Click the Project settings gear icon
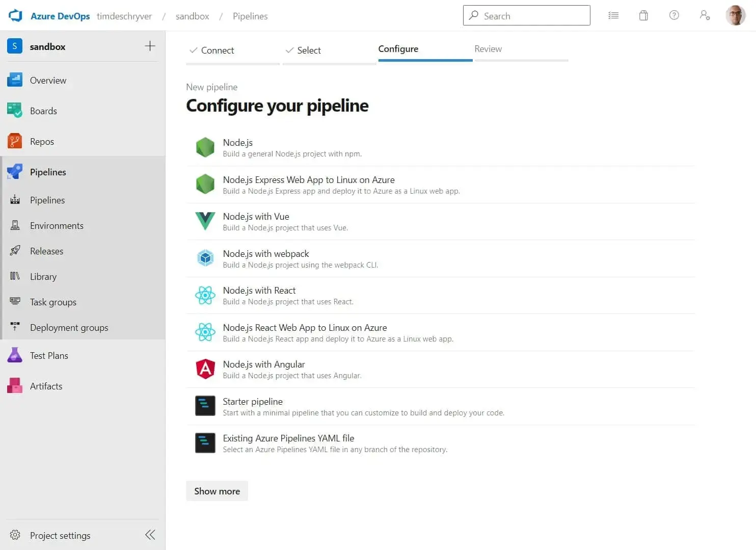Screen dimensions: 756x550 [15, 535]
